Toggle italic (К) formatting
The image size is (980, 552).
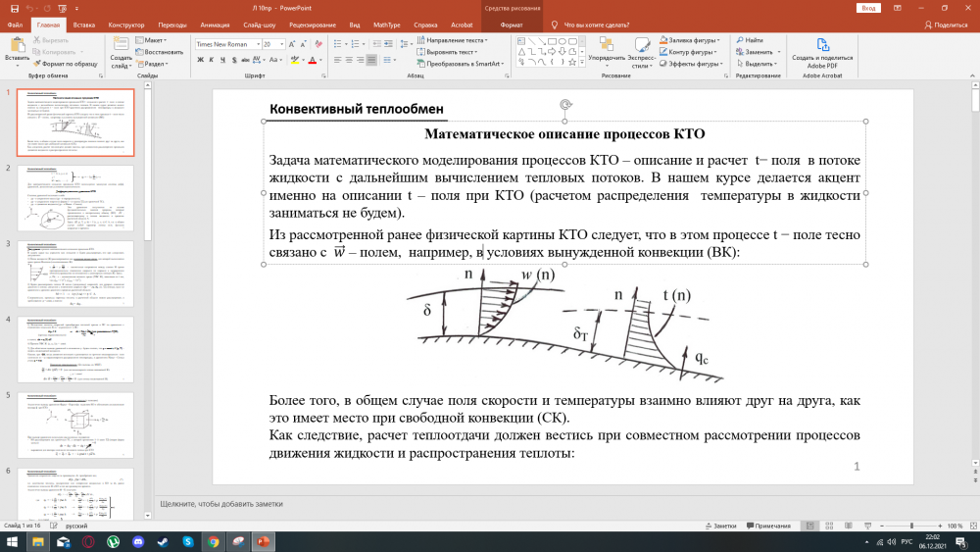pos(213,60)
